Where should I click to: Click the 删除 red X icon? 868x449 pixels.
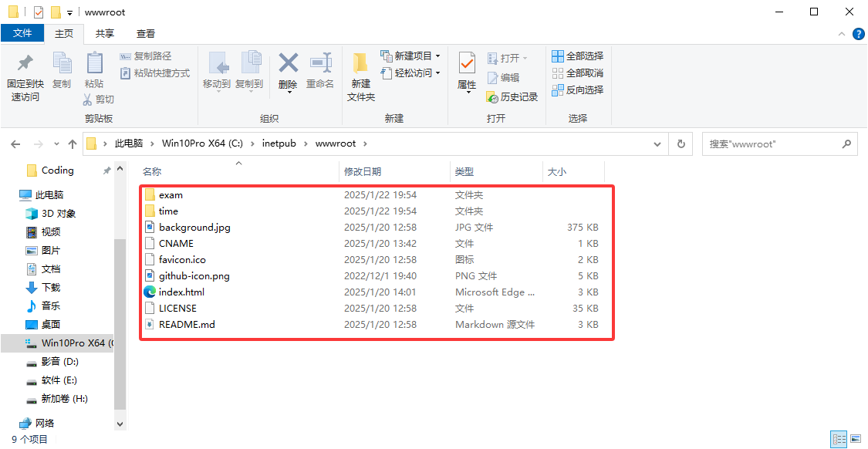click(288, 63)
